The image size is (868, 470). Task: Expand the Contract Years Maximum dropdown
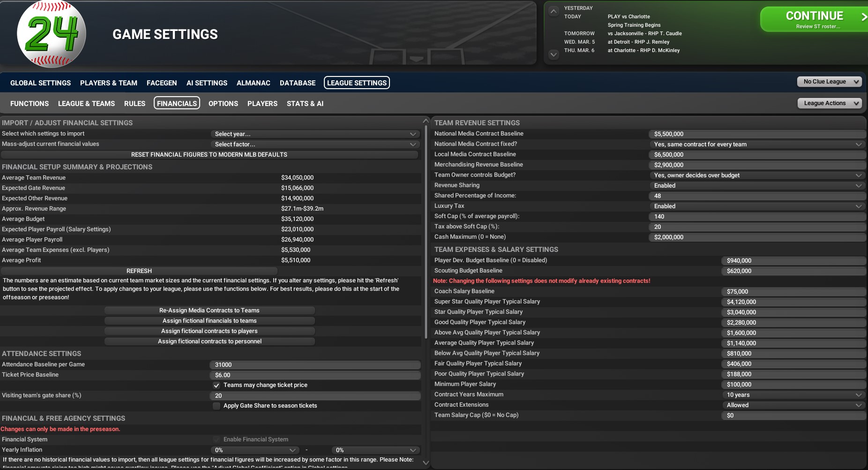pyautogui.click(x=793, y=395)
